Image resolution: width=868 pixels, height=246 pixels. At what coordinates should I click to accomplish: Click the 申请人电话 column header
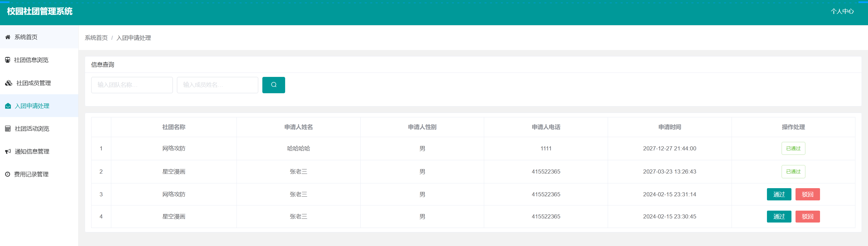pos(546,127)
